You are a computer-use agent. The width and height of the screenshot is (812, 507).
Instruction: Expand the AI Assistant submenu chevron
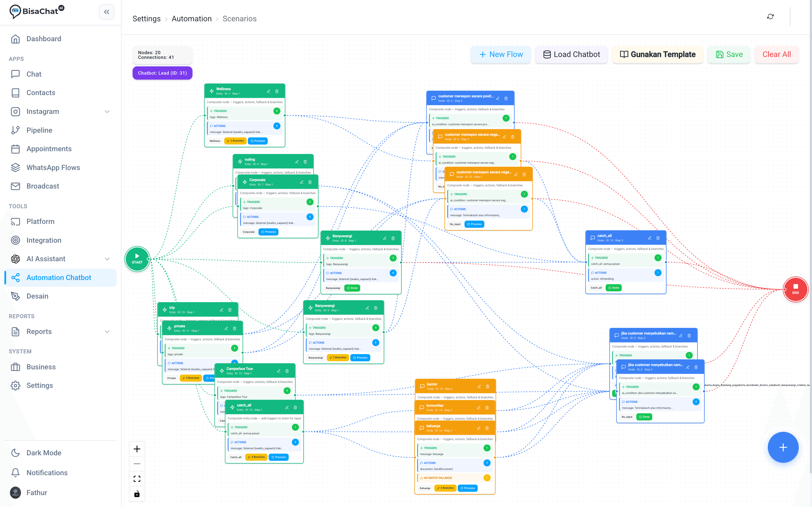(107, 259)
